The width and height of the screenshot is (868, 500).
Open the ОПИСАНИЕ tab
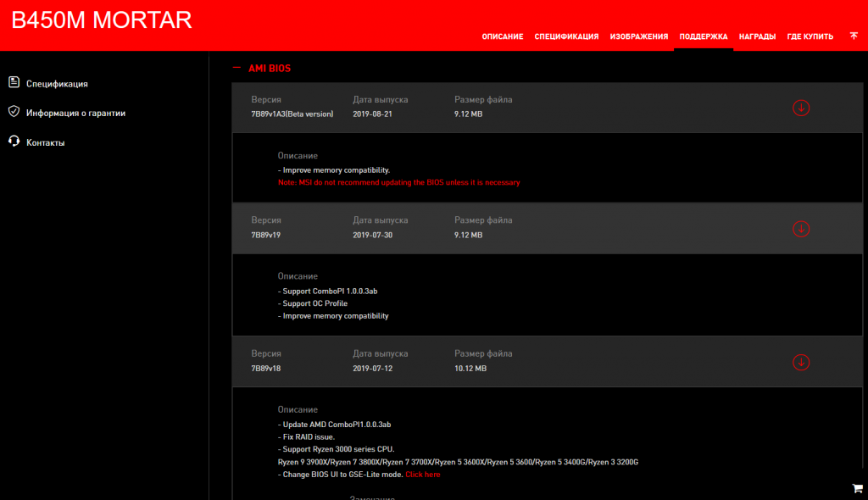tap(502, 36)
